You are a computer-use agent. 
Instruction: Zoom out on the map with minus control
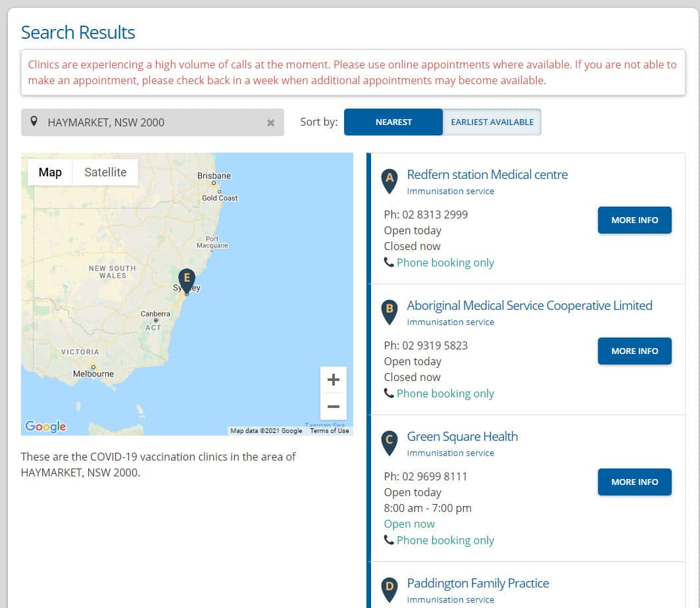[x=334, y=407]
